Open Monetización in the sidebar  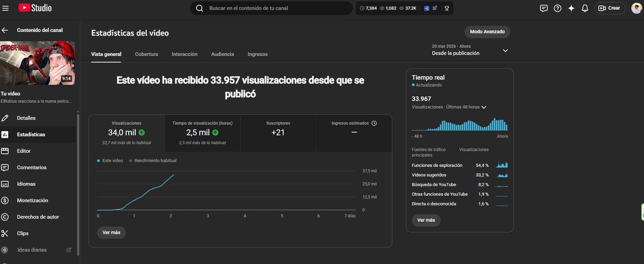click(x=38, y=201)
